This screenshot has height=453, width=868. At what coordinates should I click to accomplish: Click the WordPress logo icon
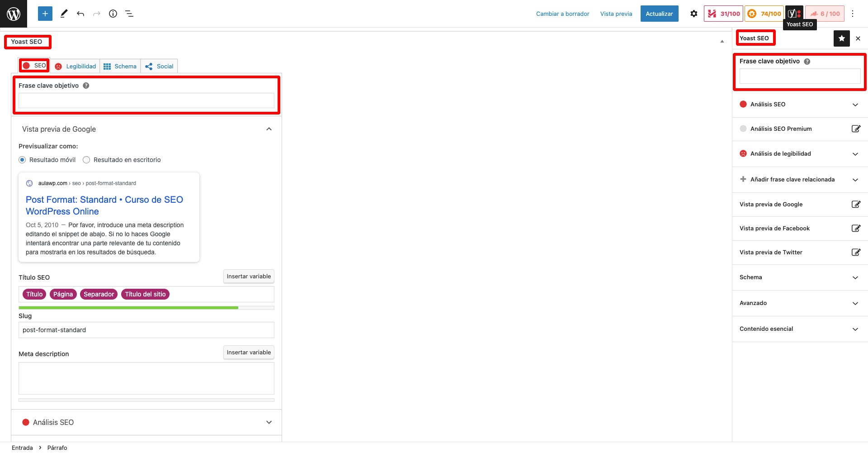[14, 14]
